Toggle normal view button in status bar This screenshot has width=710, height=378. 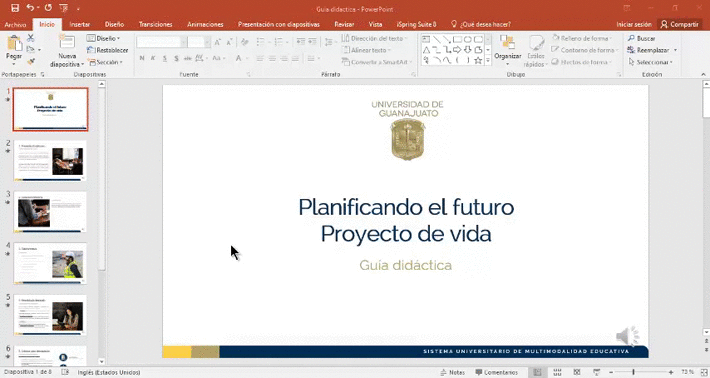[x=537, y=372]
